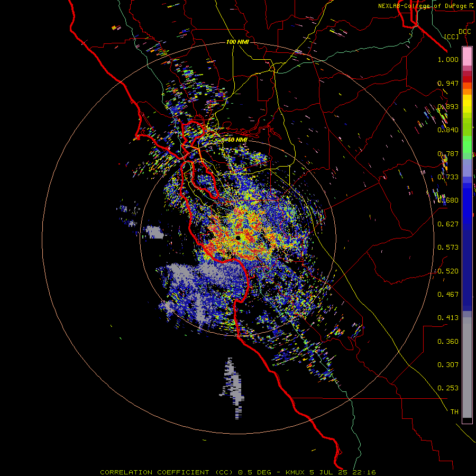Click the 0.467 scale value

coord(448,295)
